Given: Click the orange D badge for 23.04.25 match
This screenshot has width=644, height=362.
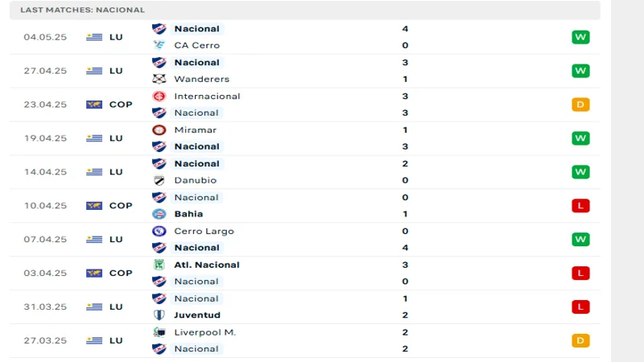Looking at the screenshot, I should point(580,105).
